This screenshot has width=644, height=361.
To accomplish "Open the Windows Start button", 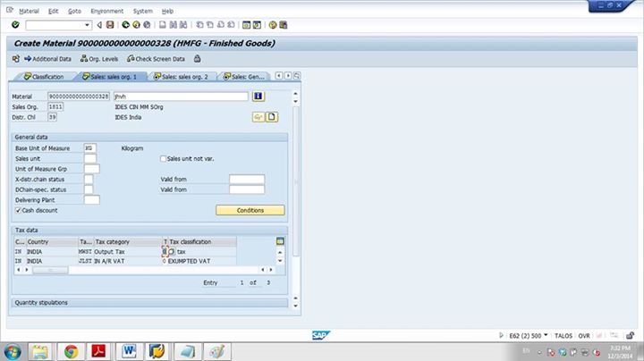I will pyautogui.click(x=13, y=352).
